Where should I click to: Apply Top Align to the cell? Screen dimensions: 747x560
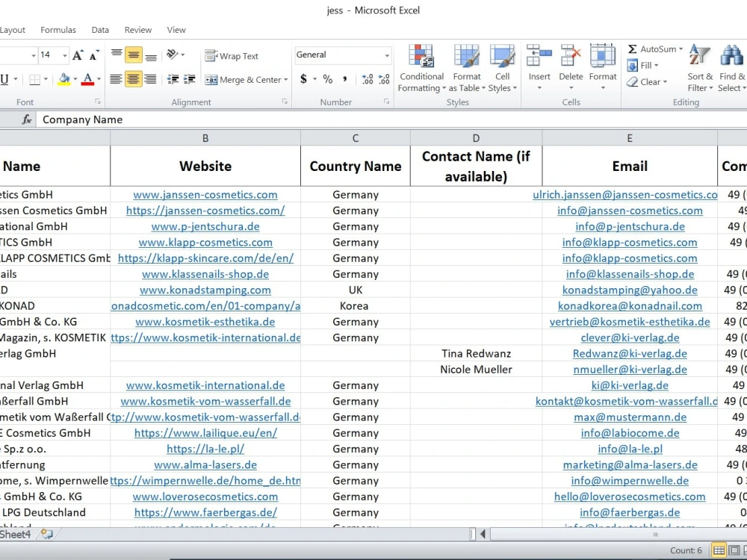tap(117, 55)
